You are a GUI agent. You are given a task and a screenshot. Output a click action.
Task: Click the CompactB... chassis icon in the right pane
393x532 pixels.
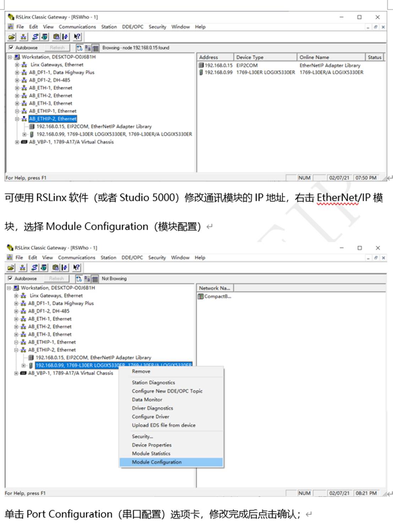point(201,296)
